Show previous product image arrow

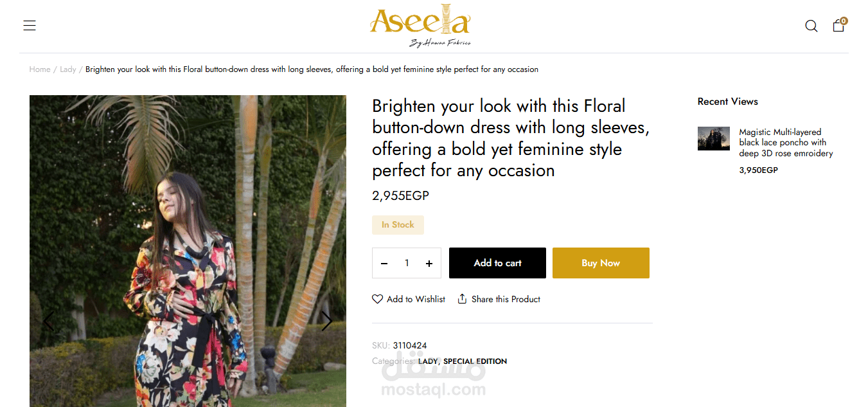49,321
